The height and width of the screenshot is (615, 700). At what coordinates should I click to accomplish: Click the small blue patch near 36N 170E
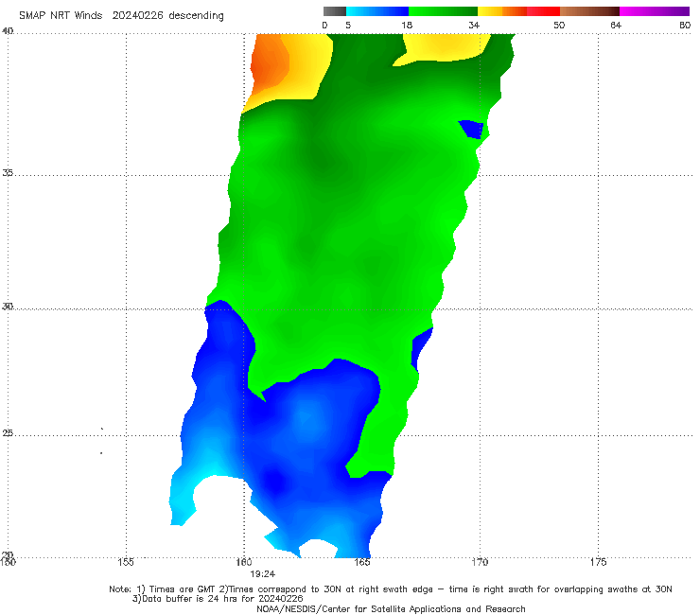[x=471, y=129]
